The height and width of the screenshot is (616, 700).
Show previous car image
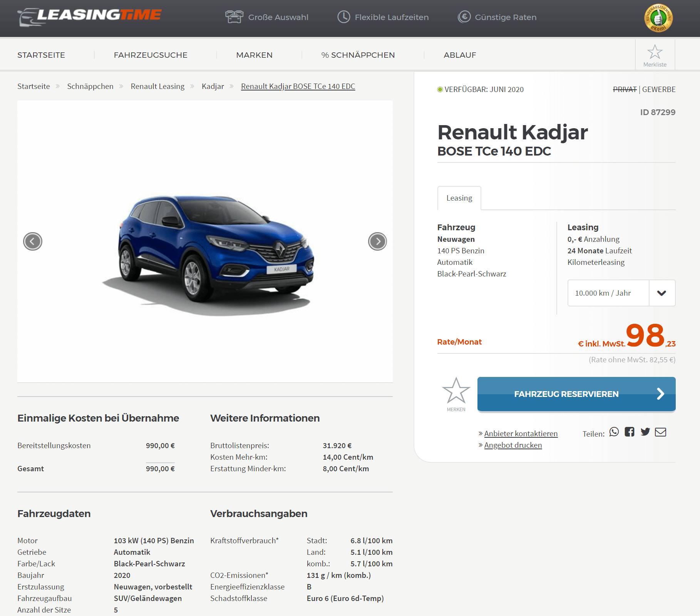[x=33, y=241]
